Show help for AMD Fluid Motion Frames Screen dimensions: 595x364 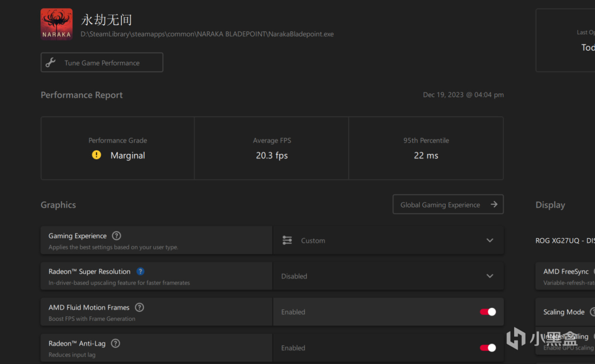click(139, 307)
